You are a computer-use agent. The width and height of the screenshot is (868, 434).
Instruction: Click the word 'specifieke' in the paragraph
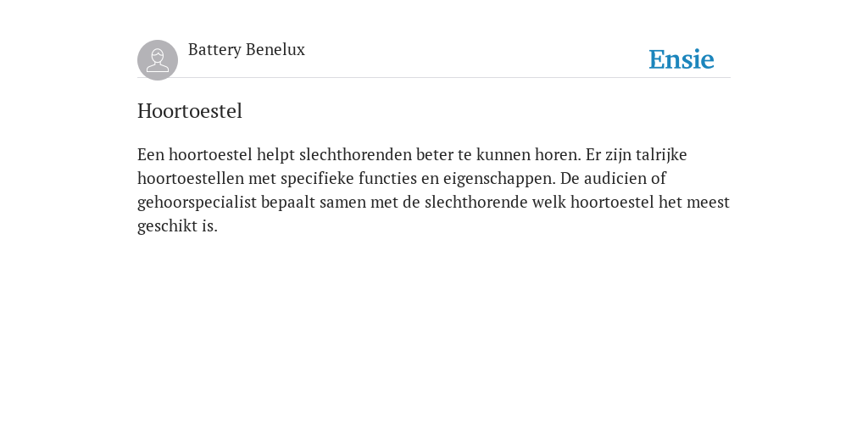coord(317,180)
